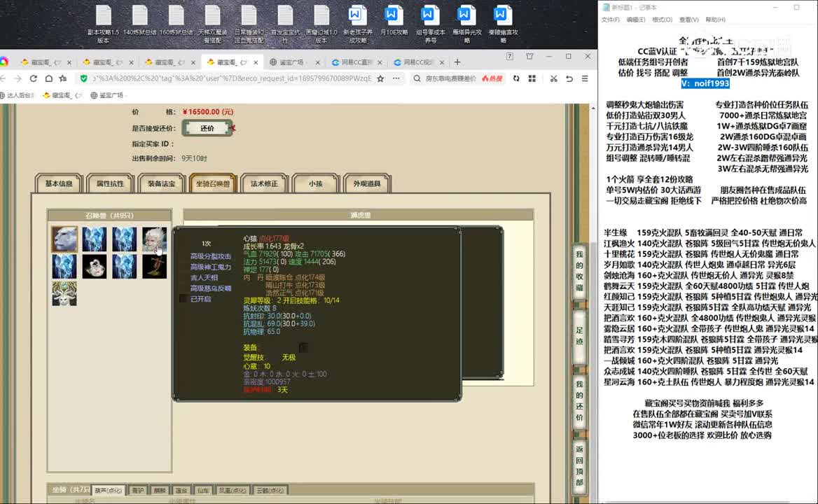The image size is (818, 504).
Task: Click the 还价 bargain button
Action: coord(207,128)
